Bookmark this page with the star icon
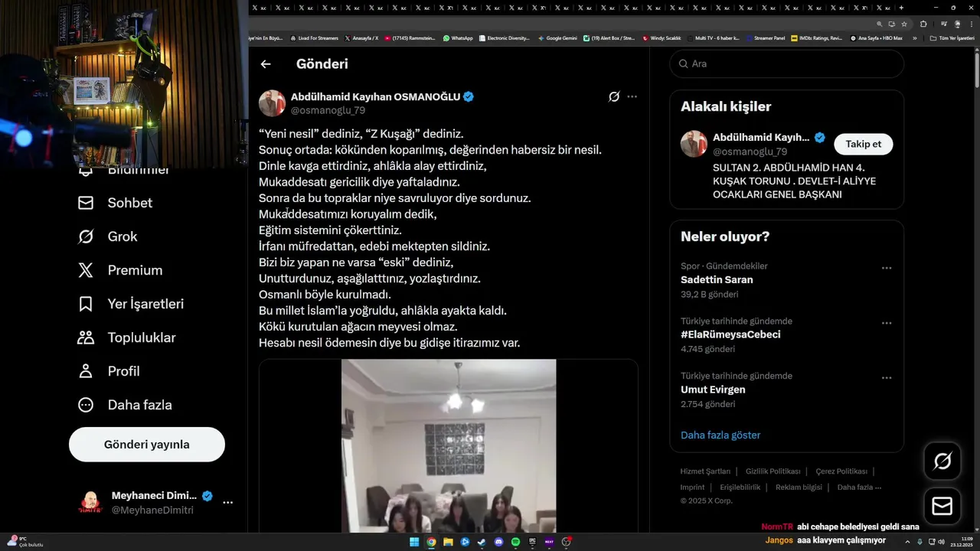 click(x=904, y=24)
